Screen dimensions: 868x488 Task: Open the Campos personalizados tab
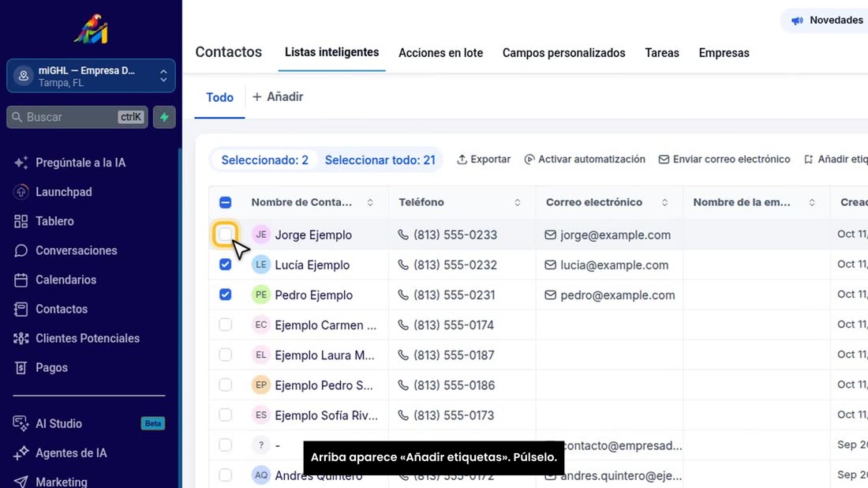pyautogui.click(x=563, y=53)
